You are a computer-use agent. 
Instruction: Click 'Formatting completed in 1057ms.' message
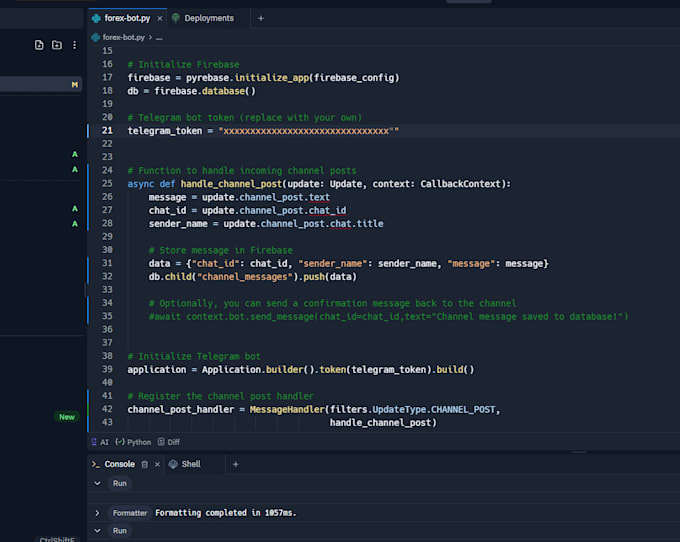click(226, 513)
